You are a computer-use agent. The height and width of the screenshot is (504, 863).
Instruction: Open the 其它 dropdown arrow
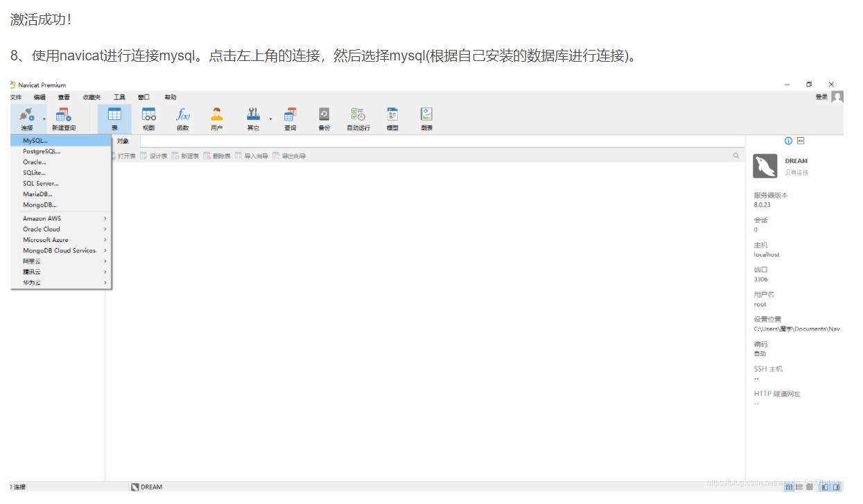tap(270, 119)
